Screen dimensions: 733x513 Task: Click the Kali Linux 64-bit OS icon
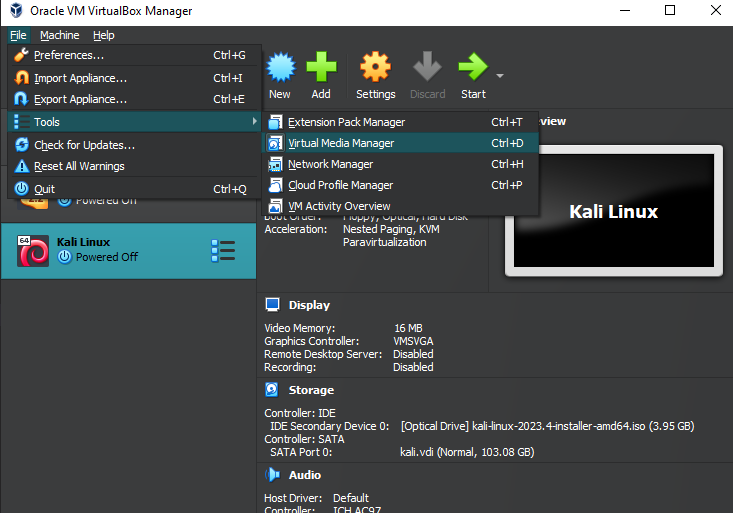(x=33, y=250)
